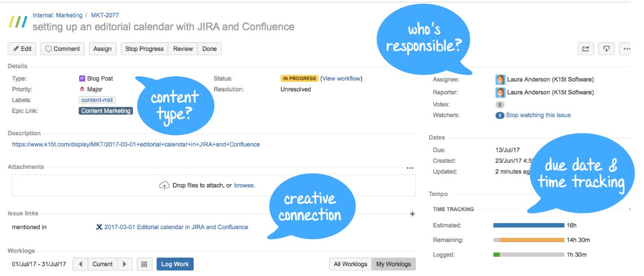Click the content-mkt label
The width and height of the screenshot is (644, 276).
click(x=97, y=100)
